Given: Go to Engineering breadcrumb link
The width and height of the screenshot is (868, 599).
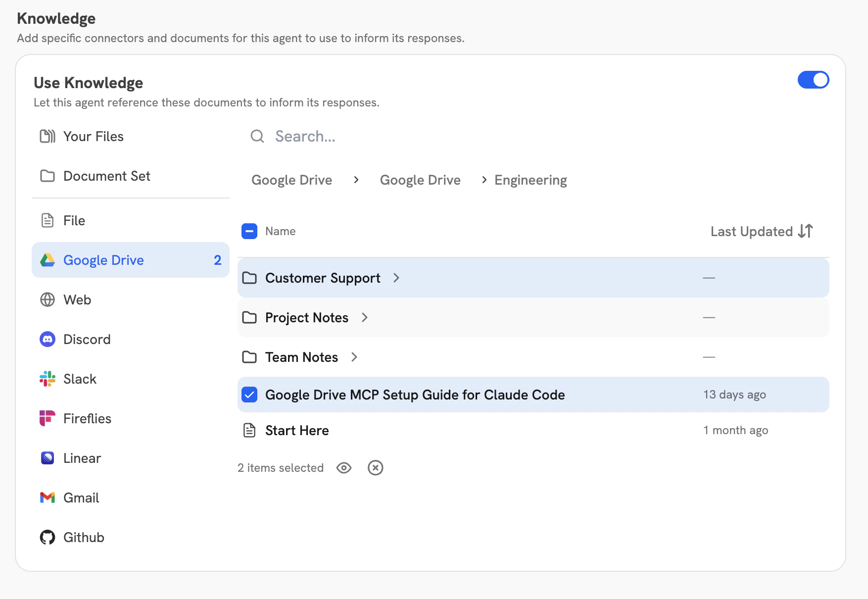Looking at the screenshot, I should point(530,180).
